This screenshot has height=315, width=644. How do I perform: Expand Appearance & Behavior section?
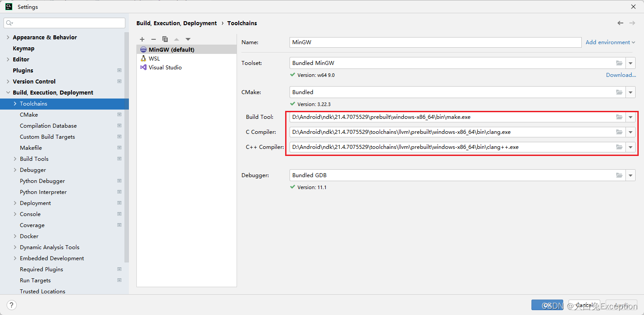pyautogui.click(x=8, y=37)
